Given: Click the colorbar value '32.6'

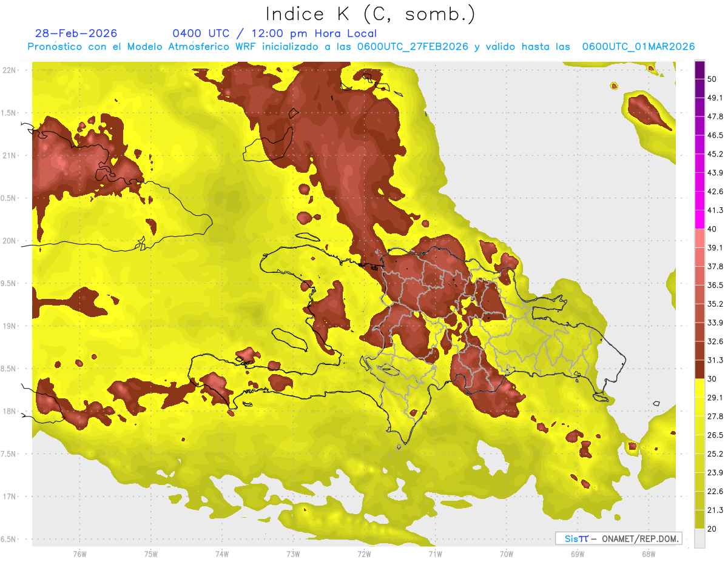Looking at the screenshot, I should [715, 341].
